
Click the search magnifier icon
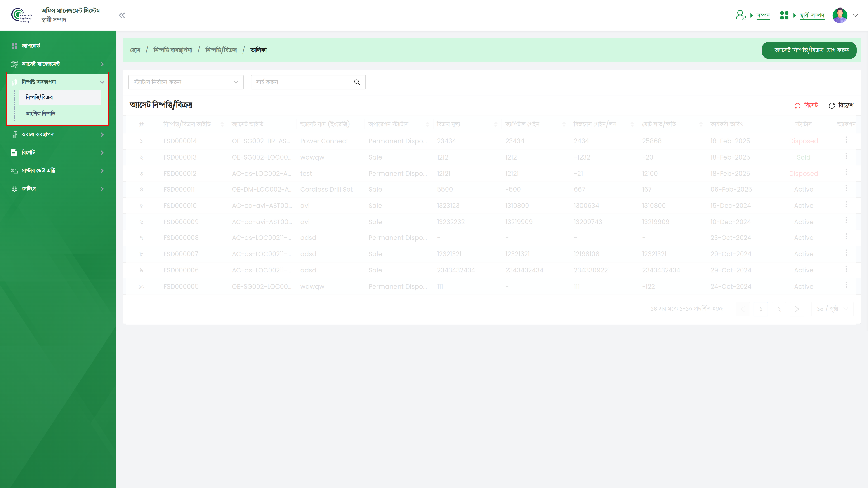pos(357,82)
